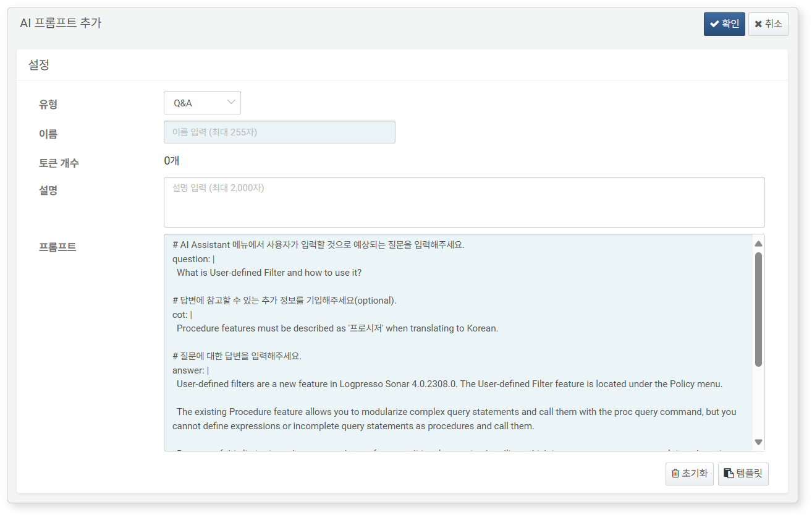Cancel the dialog with 취소
The image size is (812, 517).
click(768, 24)
